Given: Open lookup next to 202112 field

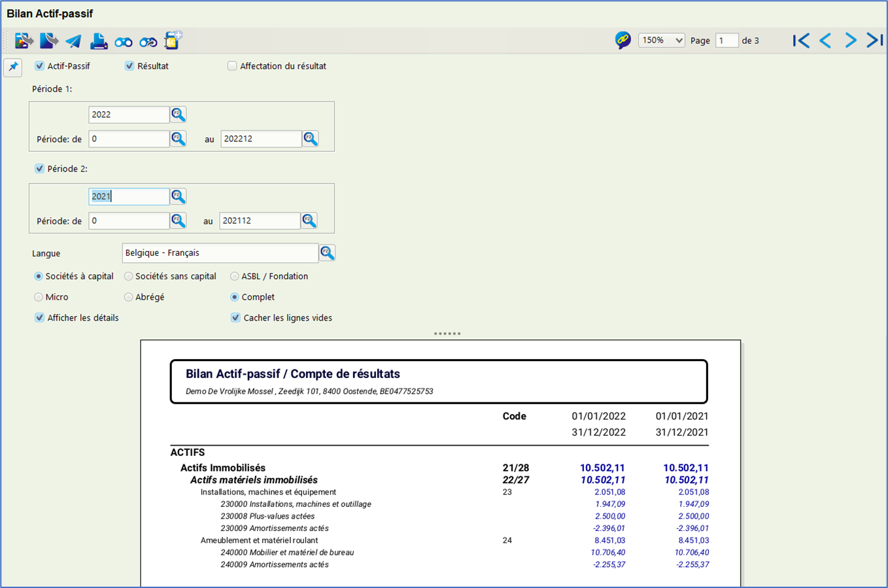Looking at the screenshot, I should pos(309,220).
